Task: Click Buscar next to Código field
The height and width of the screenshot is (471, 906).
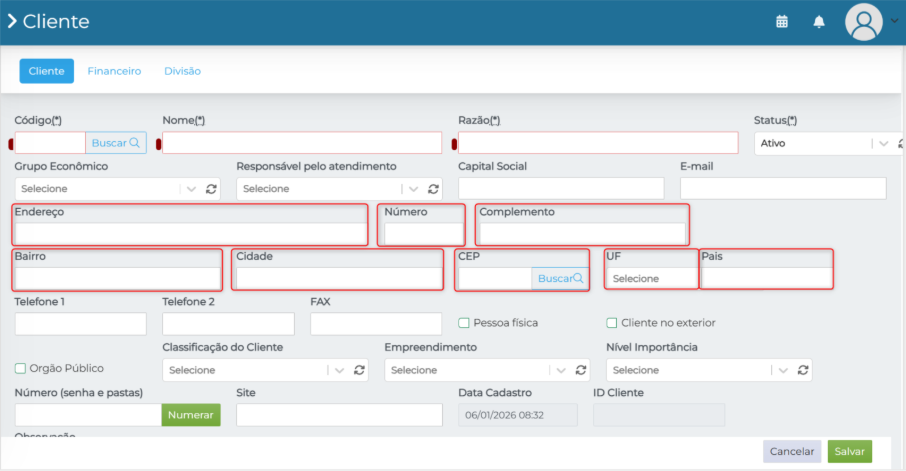Action: tap(116, 143)
